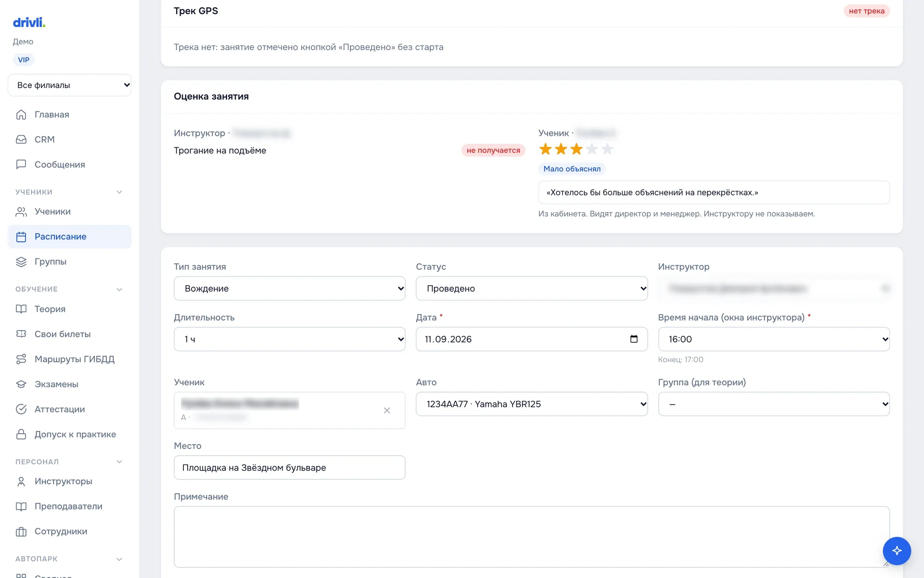Click the 'нет трека' badge
This screenshot has width=924, height=578.
coord(866,11)
